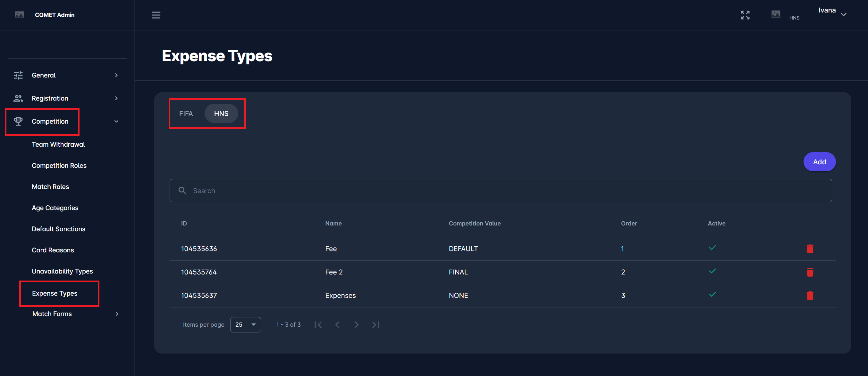Go to next page arrow
Image resolution: width=868 pixels, height=376 pixels.
click(356, 324)
